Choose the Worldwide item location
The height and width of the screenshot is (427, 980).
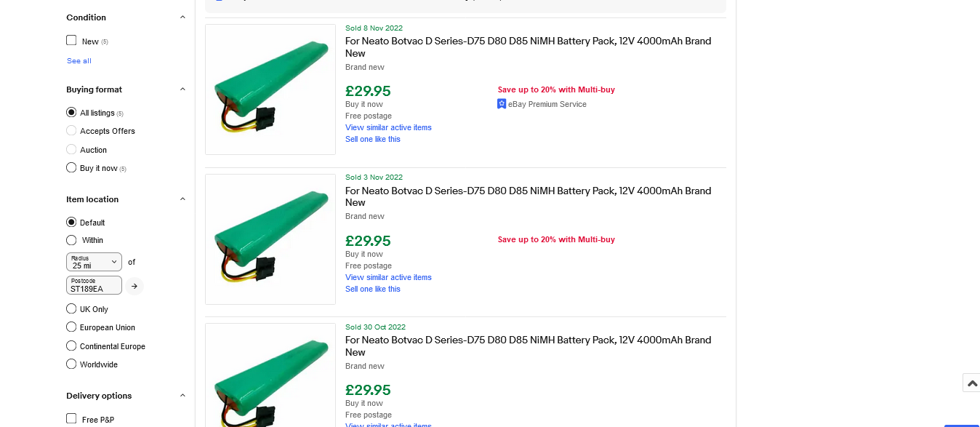(71, 364)
